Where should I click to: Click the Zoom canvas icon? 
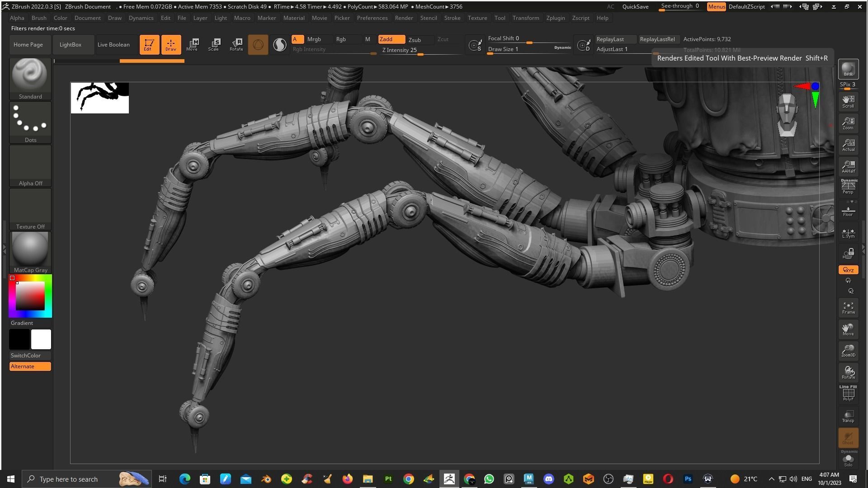848,123
